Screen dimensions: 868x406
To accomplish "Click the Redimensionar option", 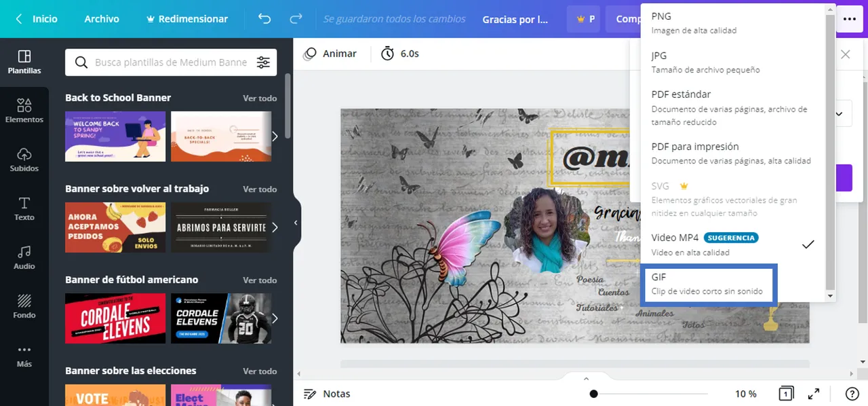I will coord(187,19).
